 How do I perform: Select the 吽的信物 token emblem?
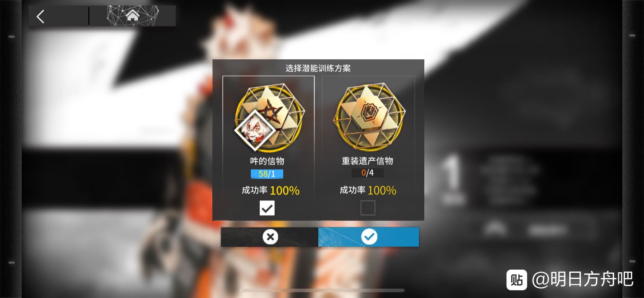270,118
